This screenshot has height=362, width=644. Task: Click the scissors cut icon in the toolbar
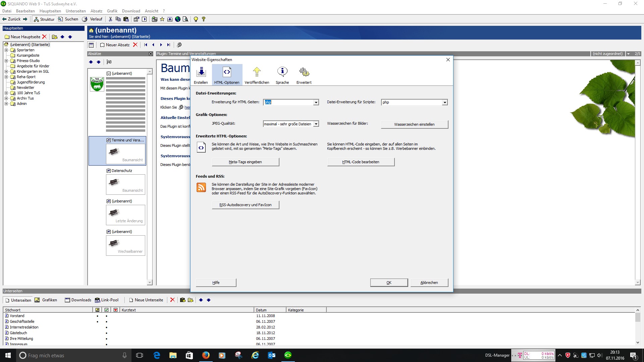[110, 19]
